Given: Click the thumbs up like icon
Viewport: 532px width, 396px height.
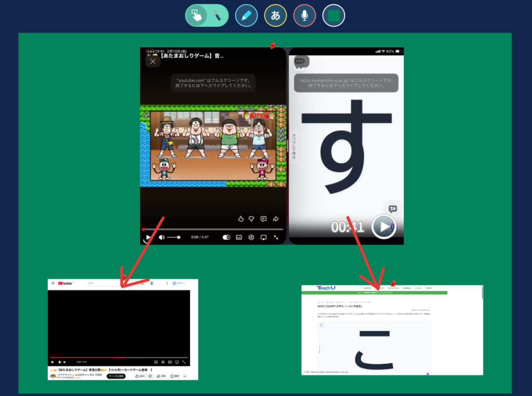Looking at the screenshot, I should pos(241,219).
